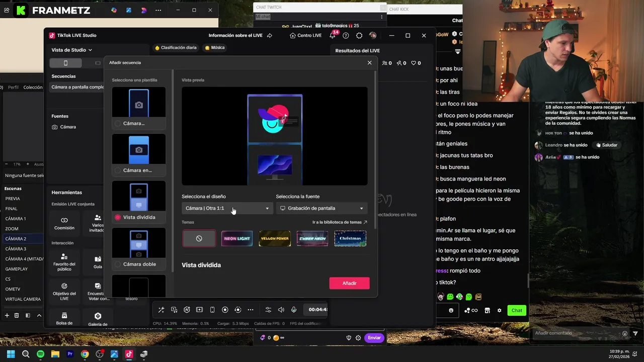Viewport: 644px width, 362px height.
Task: Open the Clasificación diaria chip
Action: [x=176, y=48]
